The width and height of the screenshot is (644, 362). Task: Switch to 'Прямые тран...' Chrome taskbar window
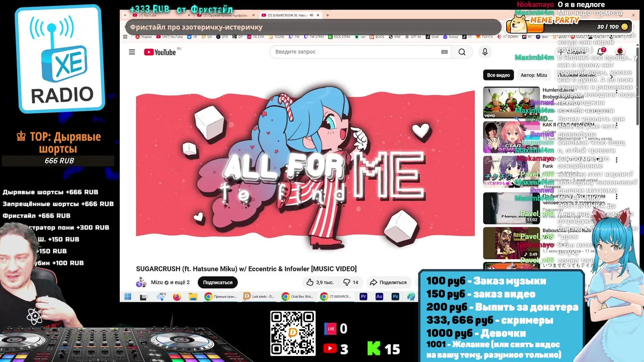tap(220, 297)
